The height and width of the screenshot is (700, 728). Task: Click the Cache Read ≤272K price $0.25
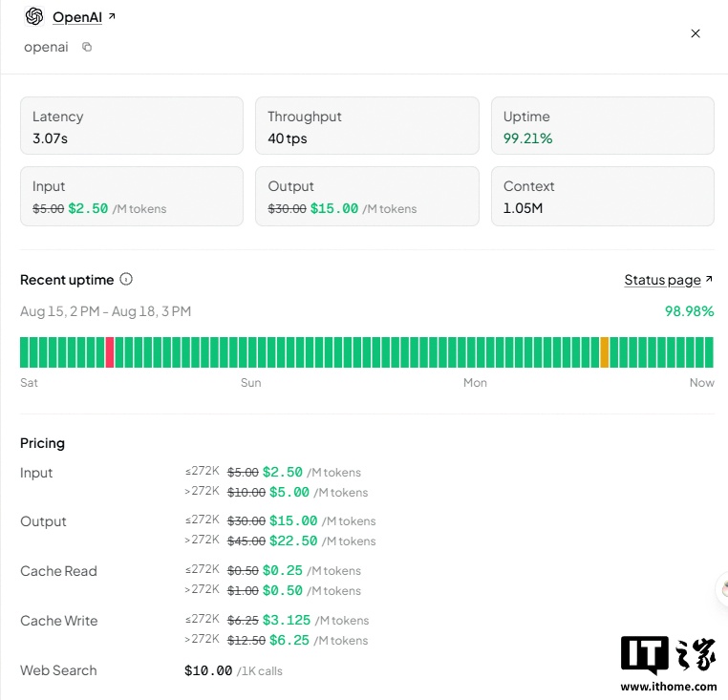(x=282, y=570)
